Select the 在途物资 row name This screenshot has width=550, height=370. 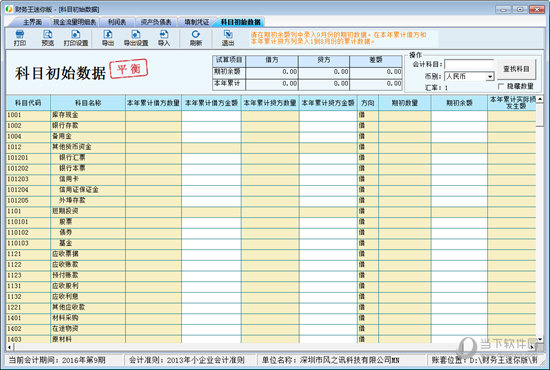(x=65, y=329)
